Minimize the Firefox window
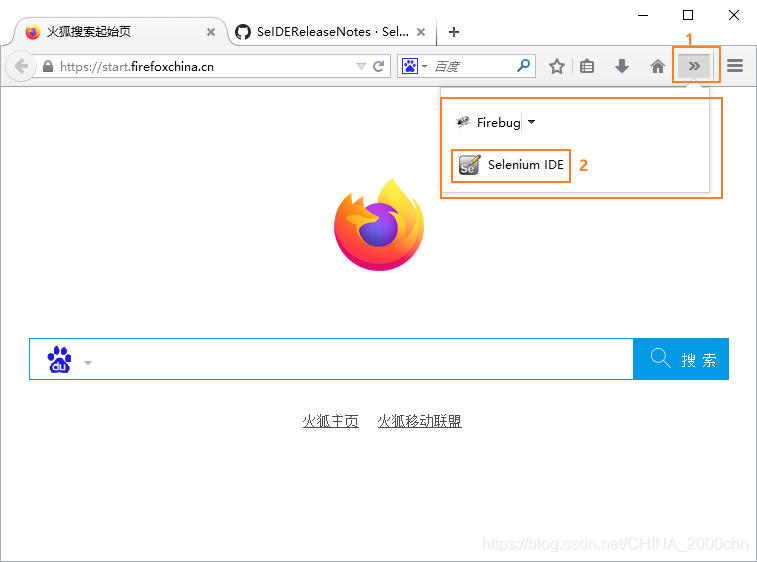This screenshot has width=757, height=562. point(643,15)
